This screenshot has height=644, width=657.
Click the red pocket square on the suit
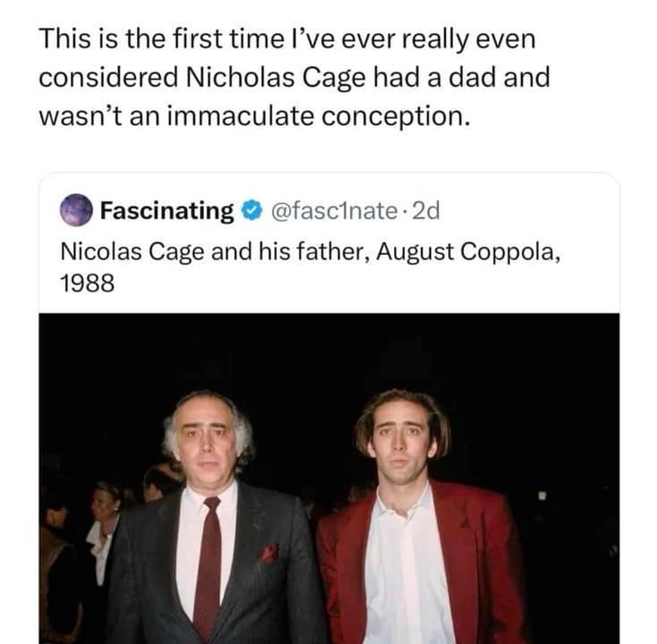[268, 554]
